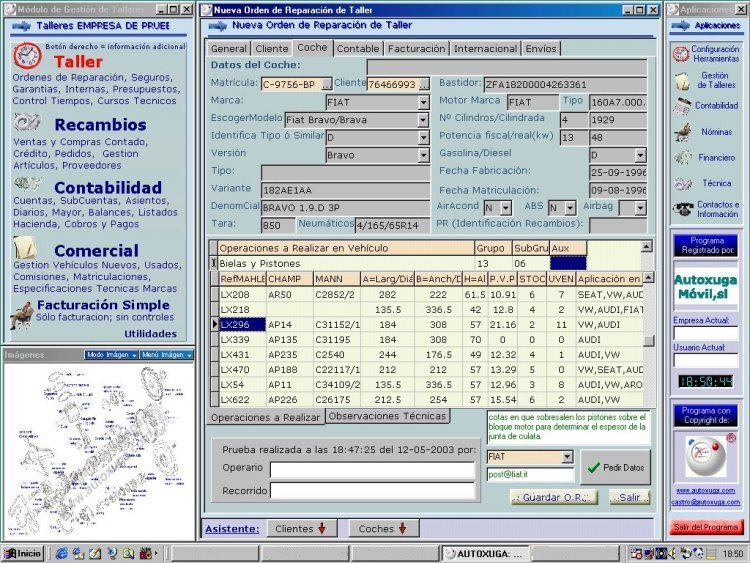Click the Coches assistant button

384,529
